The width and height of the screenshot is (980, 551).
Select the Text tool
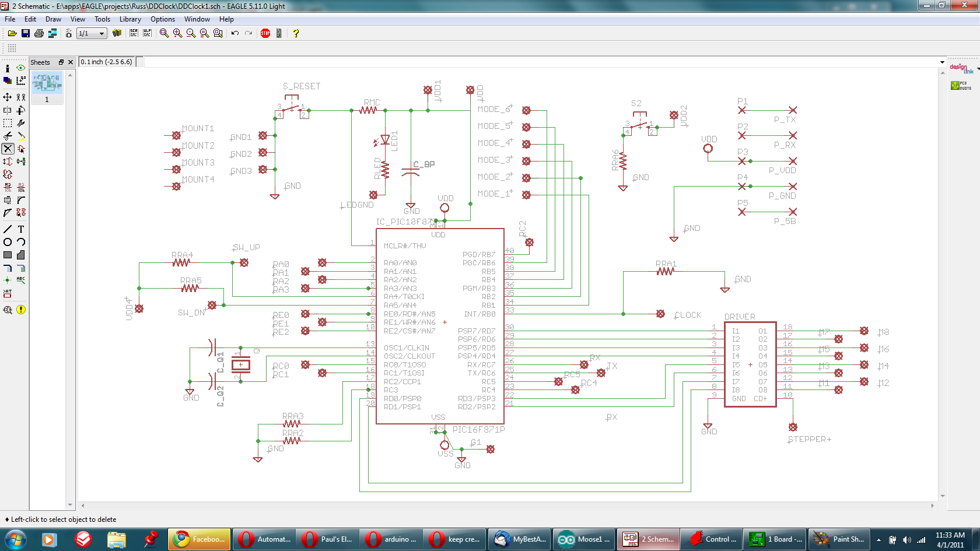[20, 229]
